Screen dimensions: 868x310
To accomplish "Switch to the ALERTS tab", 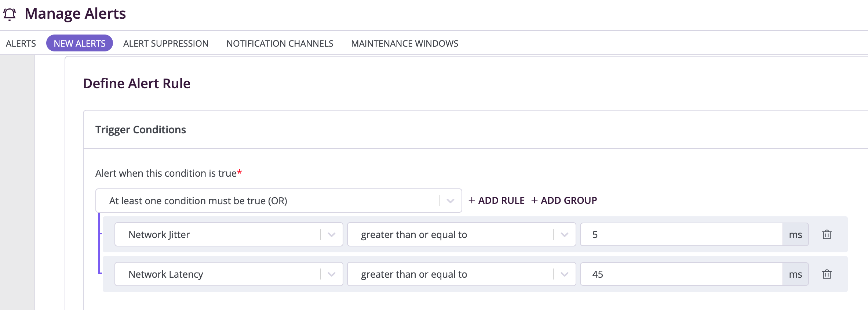I will pos(21,43).
